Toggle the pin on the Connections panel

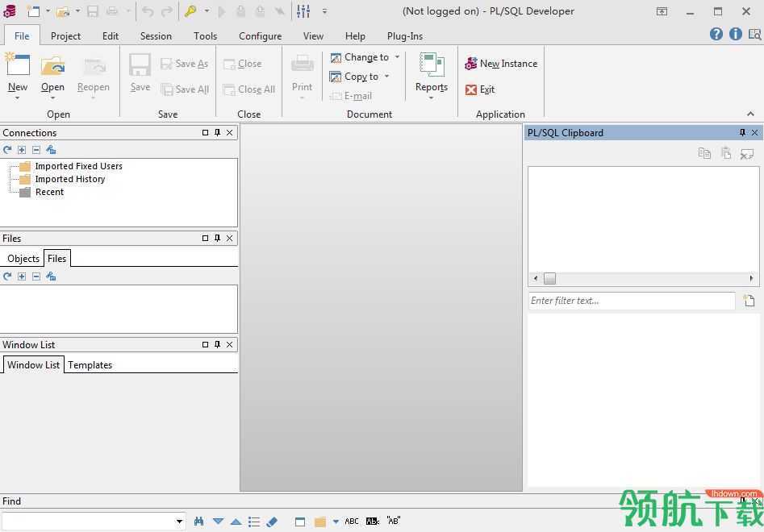coord(217,132)
